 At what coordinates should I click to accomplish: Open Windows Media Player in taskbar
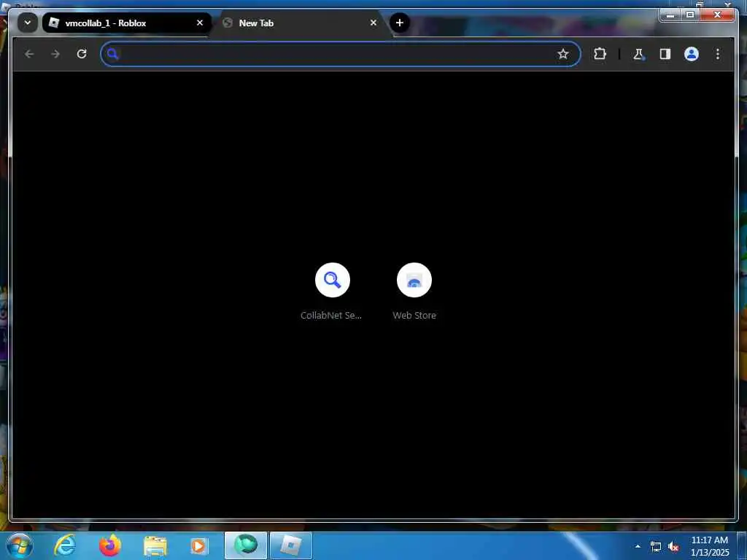pyautogui.click(x=198, y=546)
